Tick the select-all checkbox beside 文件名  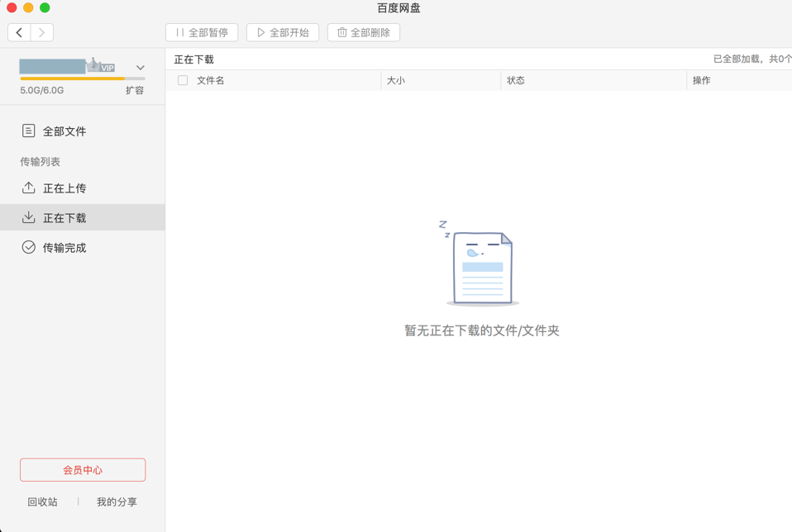coord(183,80)
